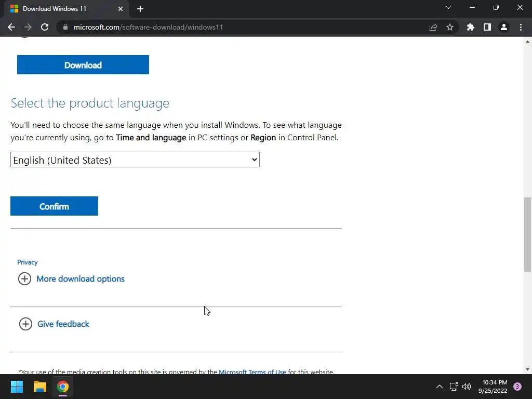Viewport: 532px width, 399px height.
Task: Click the Confirm button
Action: [x=54, y=206]
